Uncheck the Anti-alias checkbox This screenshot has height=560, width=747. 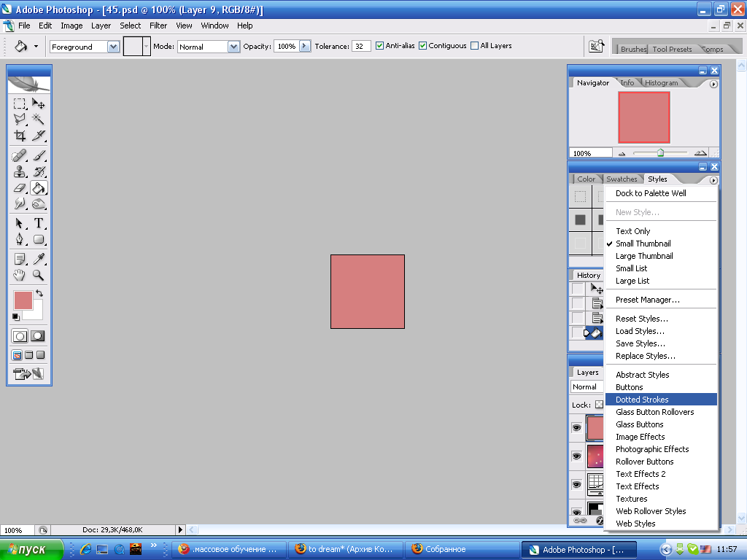pos(379,46)
